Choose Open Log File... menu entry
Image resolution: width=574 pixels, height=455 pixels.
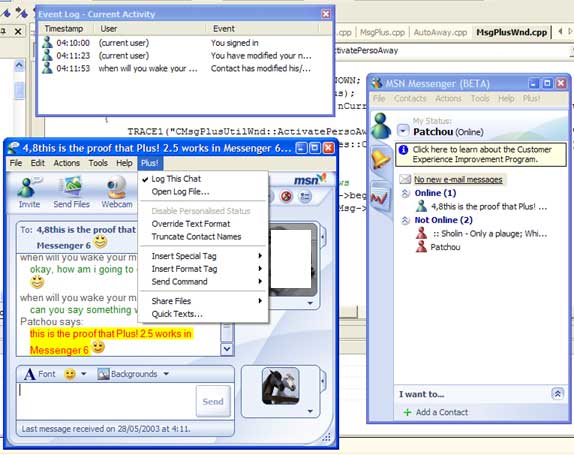(x=204, y=191)
